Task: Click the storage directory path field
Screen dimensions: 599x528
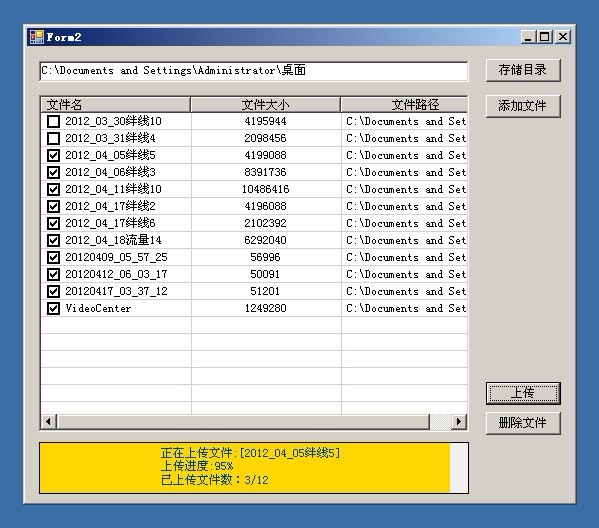Action: pos(254,71)
